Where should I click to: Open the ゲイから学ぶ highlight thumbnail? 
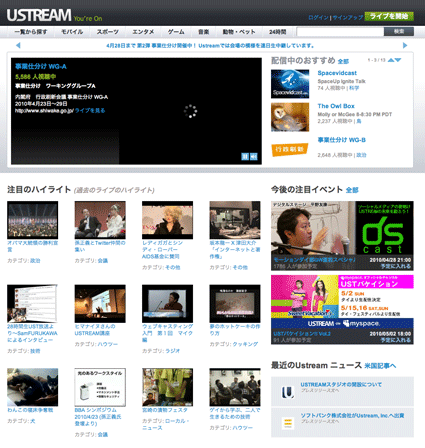(x=235, y=387)
